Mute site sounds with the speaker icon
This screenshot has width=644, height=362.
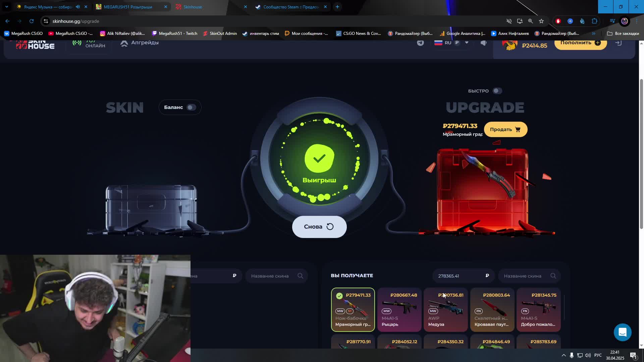[483, 43]
